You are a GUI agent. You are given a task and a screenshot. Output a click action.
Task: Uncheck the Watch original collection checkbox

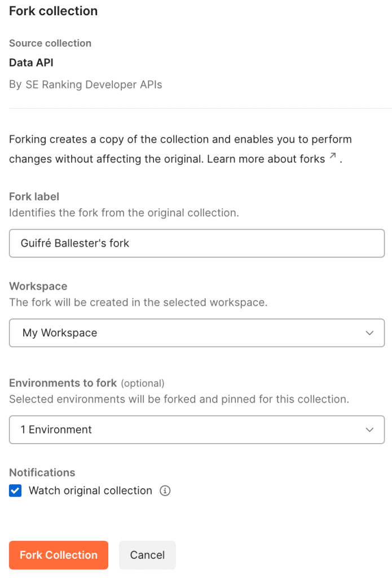(15, 491)
